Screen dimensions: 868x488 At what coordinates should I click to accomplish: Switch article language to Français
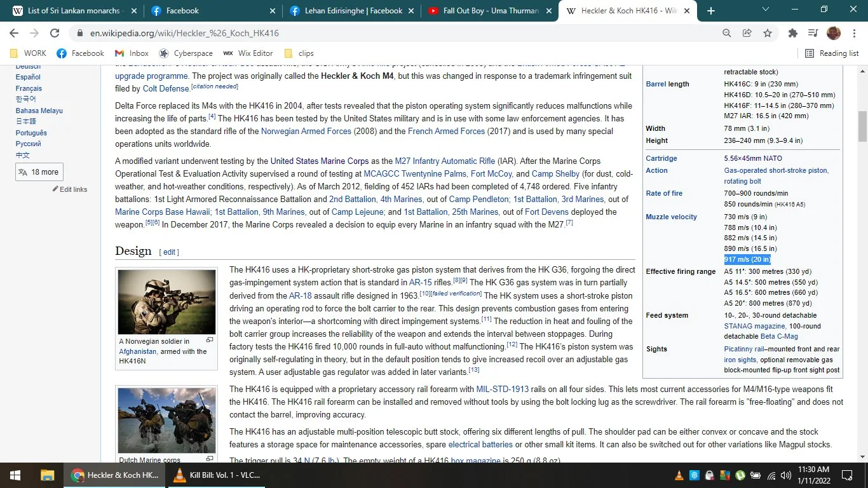(x=29, y=88)
